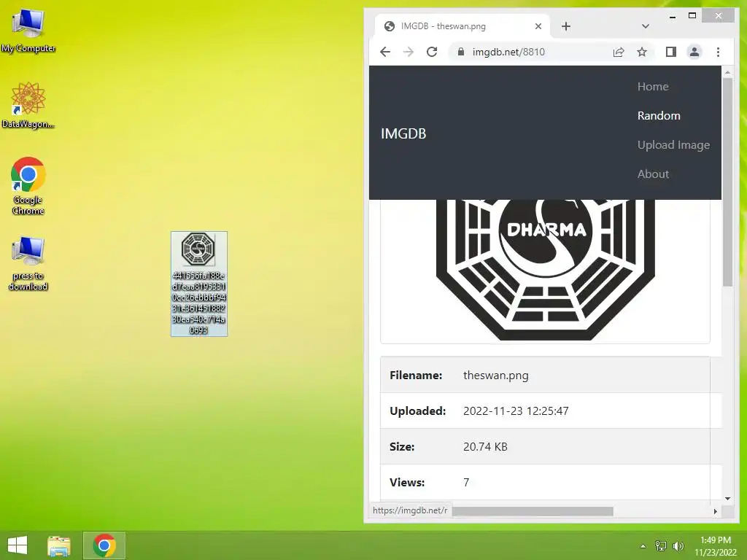The width and height of the screenshot is (747, 560).
Task: Click the scroll down arrow of page scrollbar
Action: click(x=727, y=499)
